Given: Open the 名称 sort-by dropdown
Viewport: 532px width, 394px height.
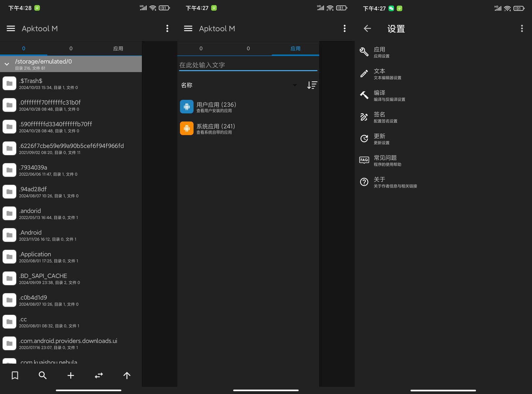Looking at the screenshot, I should pyautogui.click(x=239, y=85).
